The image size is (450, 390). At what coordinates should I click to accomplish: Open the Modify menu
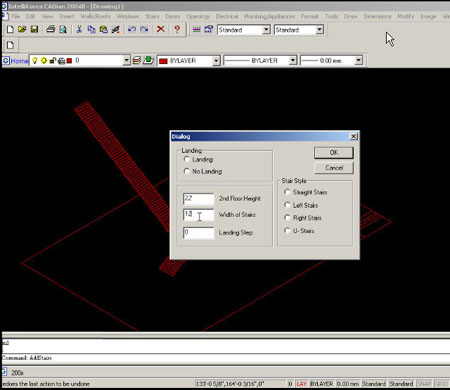(x=406, y=16)
